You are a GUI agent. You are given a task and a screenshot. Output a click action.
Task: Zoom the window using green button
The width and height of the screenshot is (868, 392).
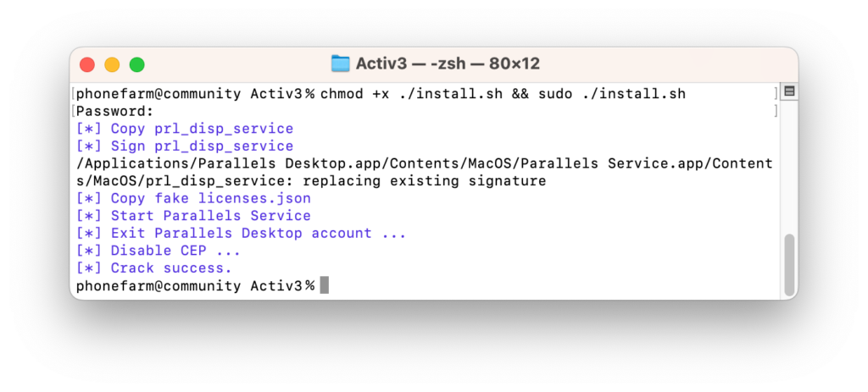click(137, 64)
